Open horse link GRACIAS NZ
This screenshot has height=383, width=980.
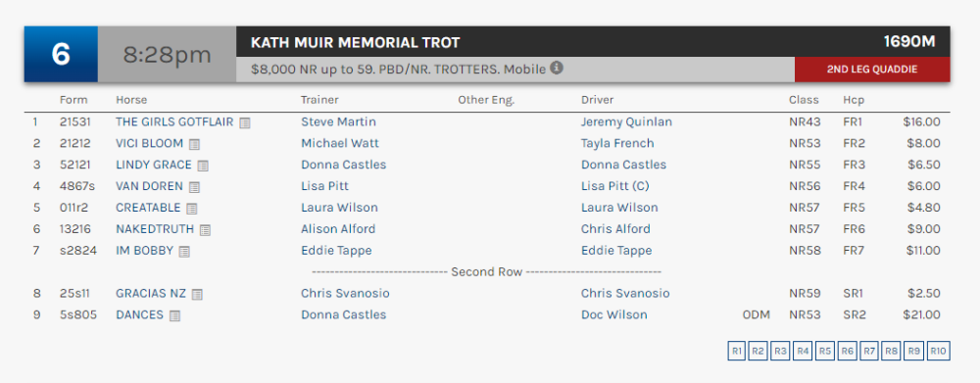pyautogui.click(x=151, y=293)
